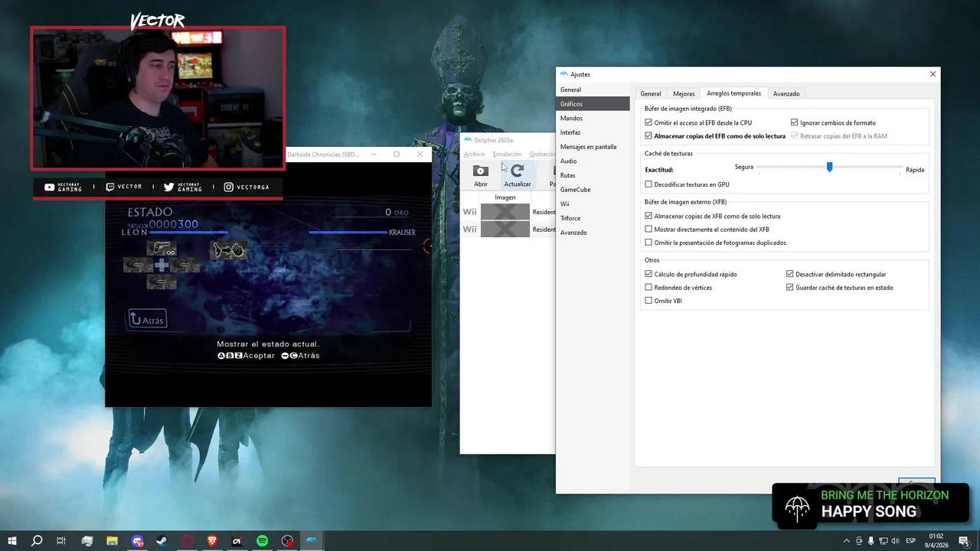Close the Ajustes settings window
The image size is (980, 551).
click(x=933, y=74)
